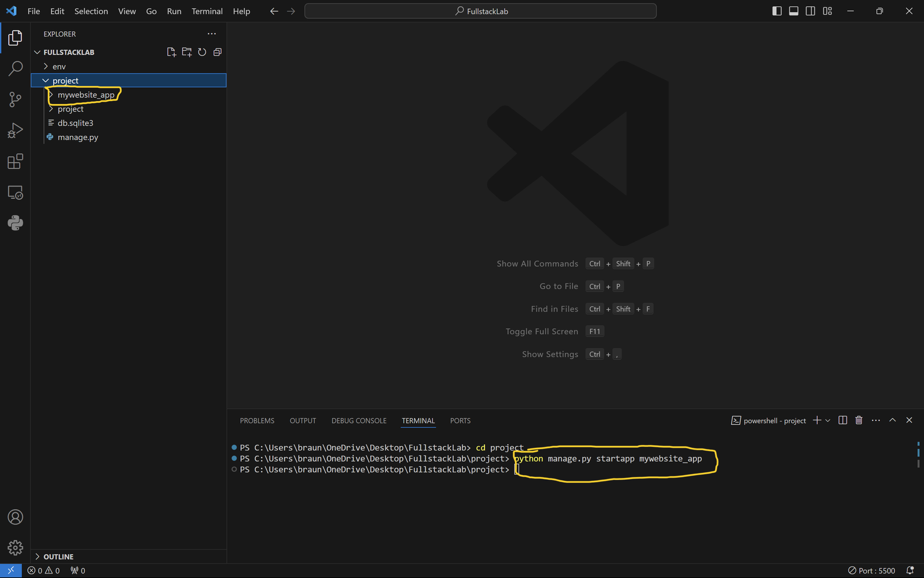Kill terminal with the trash icon
The height and width of the screenshot is (578, 924).
pyautogui.click(x=859, y=420)
